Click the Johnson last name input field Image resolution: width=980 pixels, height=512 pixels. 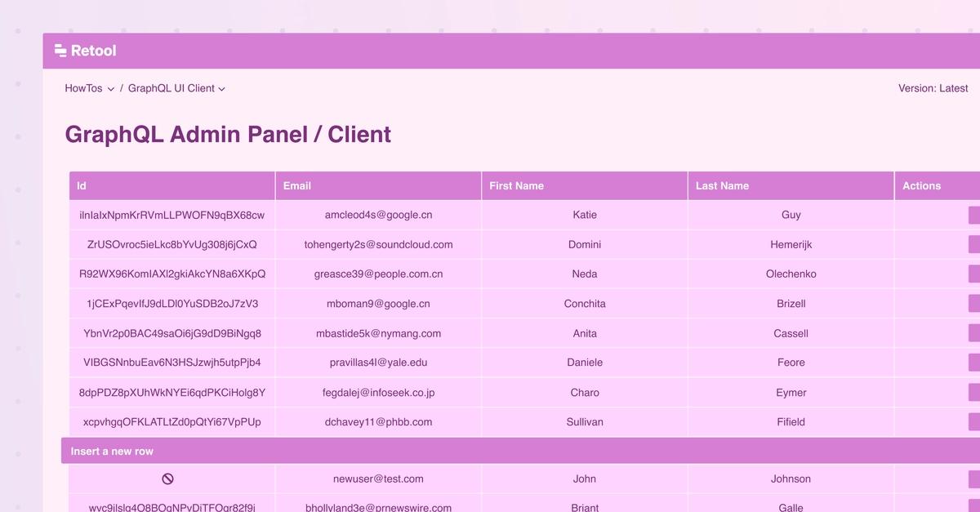pos(791,479)
